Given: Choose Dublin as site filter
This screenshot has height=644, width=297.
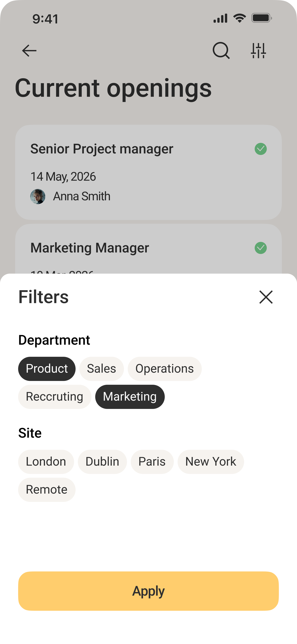Looking at the screenshot, I should point(102,462).
